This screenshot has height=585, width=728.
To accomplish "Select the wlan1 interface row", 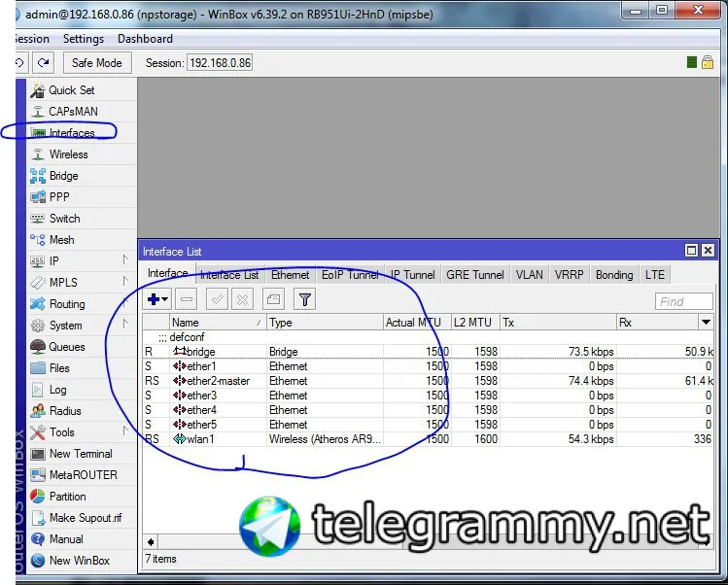I will (x=428, y=439).
